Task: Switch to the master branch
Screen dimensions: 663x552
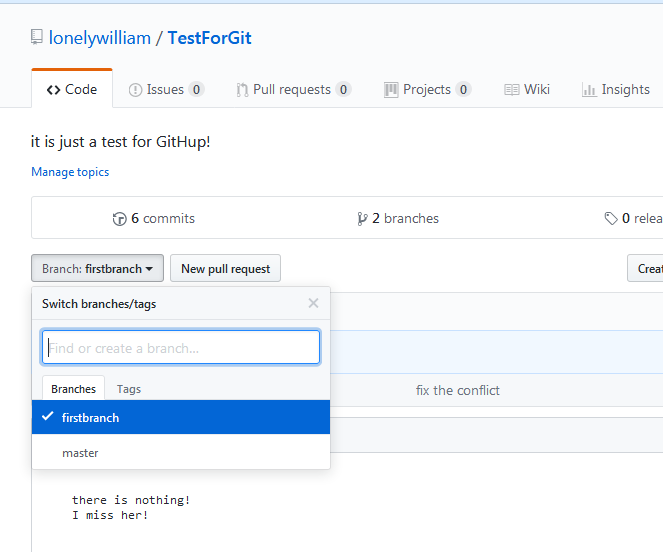Action: pyautogui.click(x=80, y=453)
